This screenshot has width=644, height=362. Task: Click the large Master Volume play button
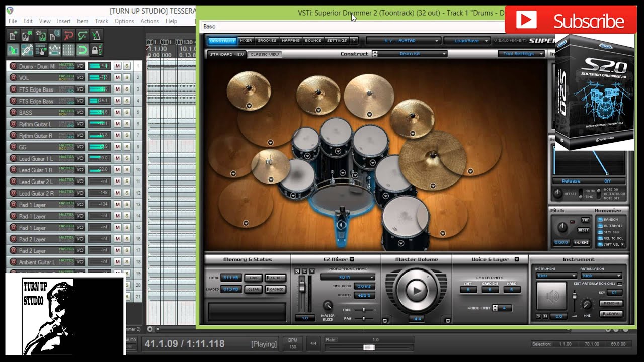tap(416, 290)
